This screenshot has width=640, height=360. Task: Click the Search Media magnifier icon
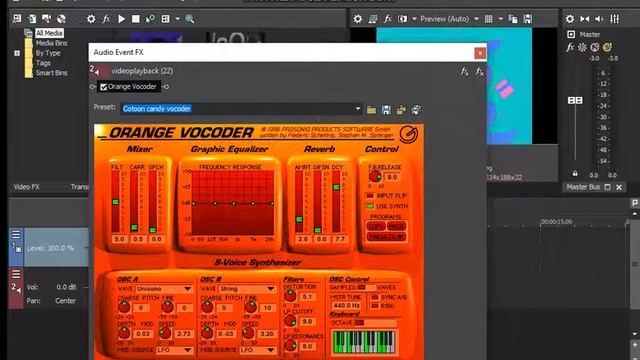pos(189,19)
